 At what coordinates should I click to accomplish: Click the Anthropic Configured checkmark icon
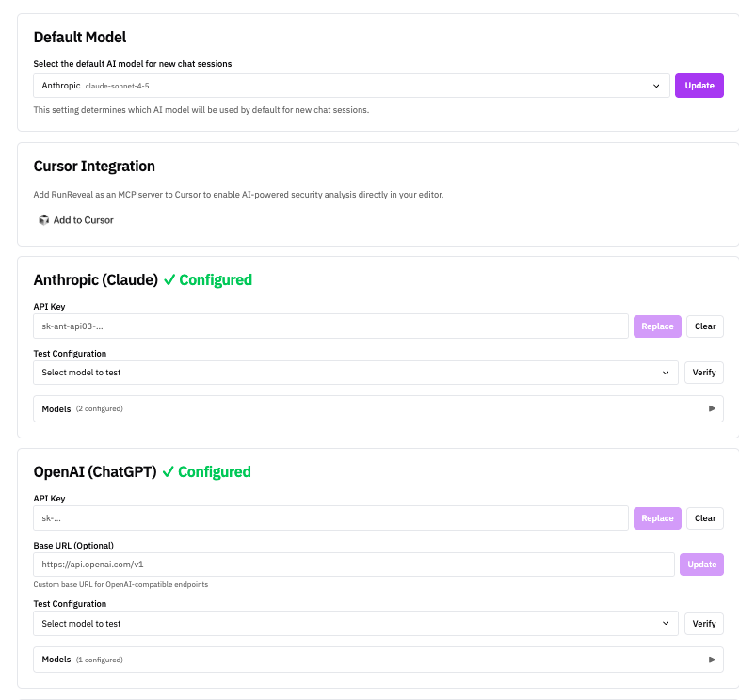pos(169,280)
